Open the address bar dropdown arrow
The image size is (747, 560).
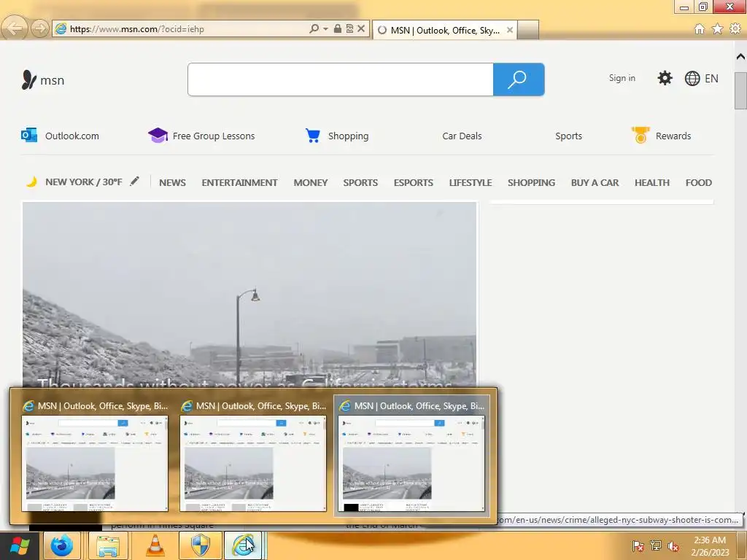pos(326,28)
